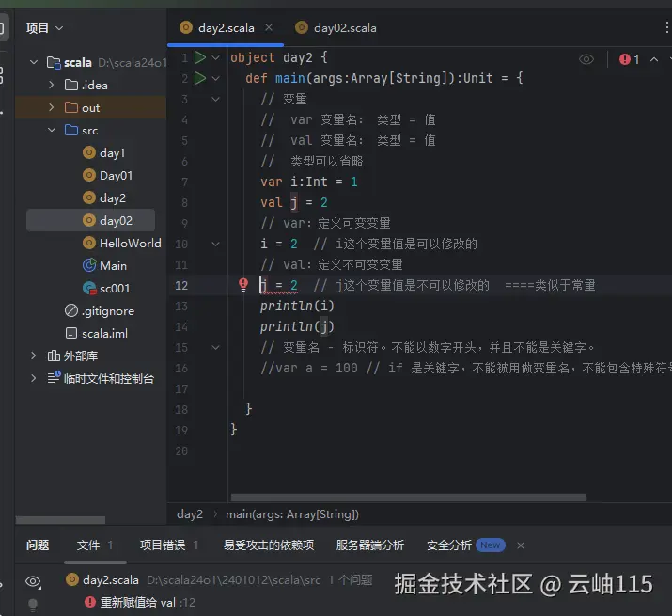This screenshot has height=616, width=672.
Task: Click the .idea folder icon
Action: coord(71,85)
